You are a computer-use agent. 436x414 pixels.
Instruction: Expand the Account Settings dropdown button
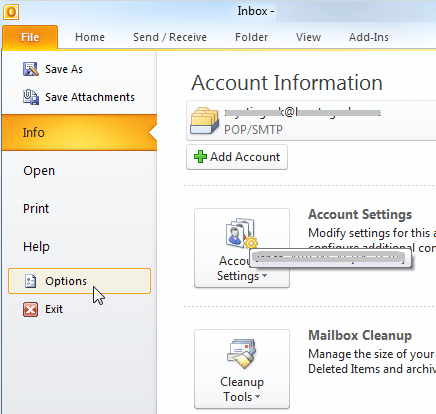pyautogui.click(x=242, y=248)
